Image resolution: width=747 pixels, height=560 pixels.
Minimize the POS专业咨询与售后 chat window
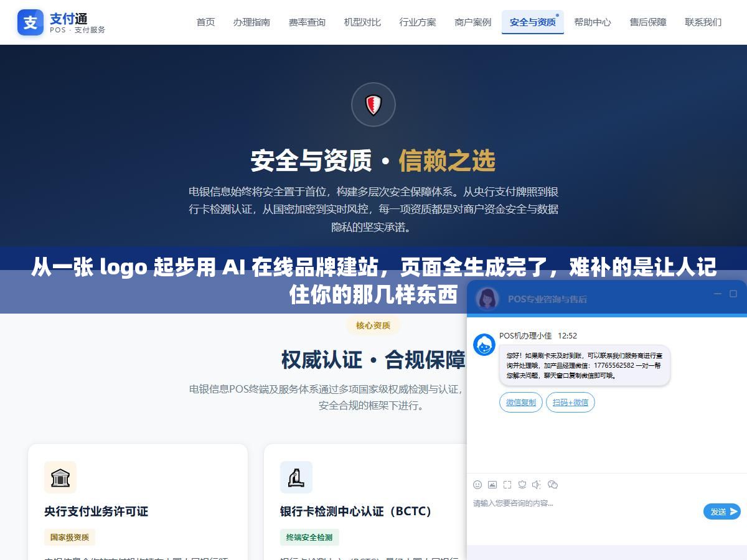point(717,294)
